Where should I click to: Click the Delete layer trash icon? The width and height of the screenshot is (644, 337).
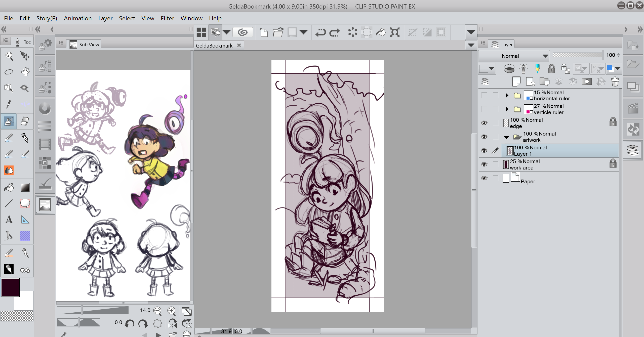615,82
